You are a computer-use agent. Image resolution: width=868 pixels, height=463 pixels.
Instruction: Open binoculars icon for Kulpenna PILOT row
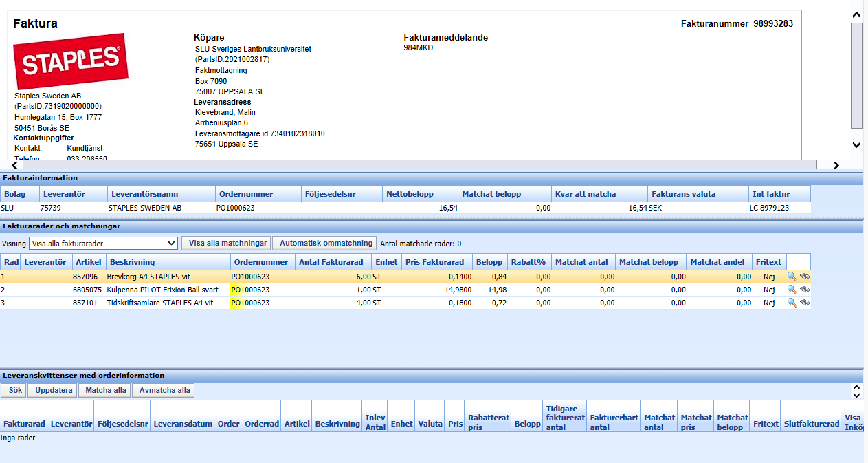tap(805, 290)
